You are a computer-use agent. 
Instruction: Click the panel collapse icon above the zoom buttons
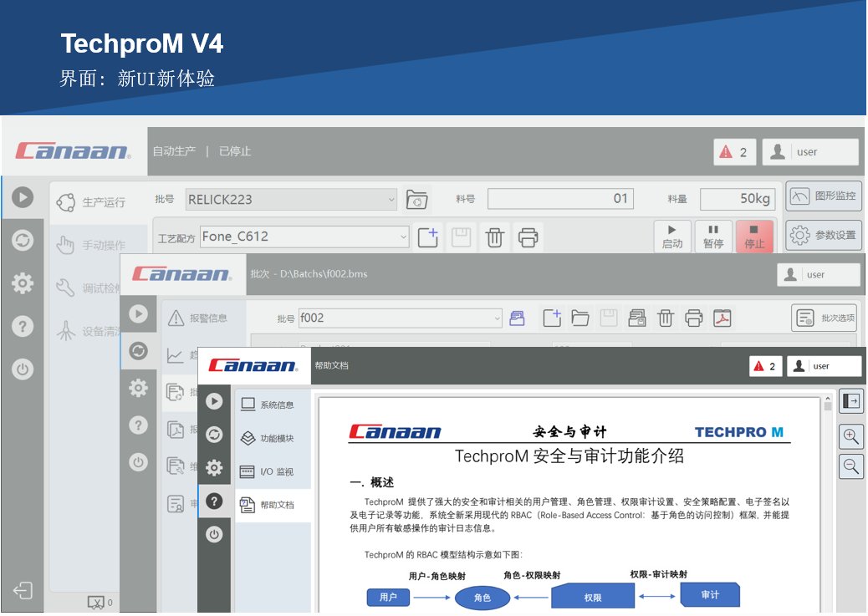coord(850,401)
